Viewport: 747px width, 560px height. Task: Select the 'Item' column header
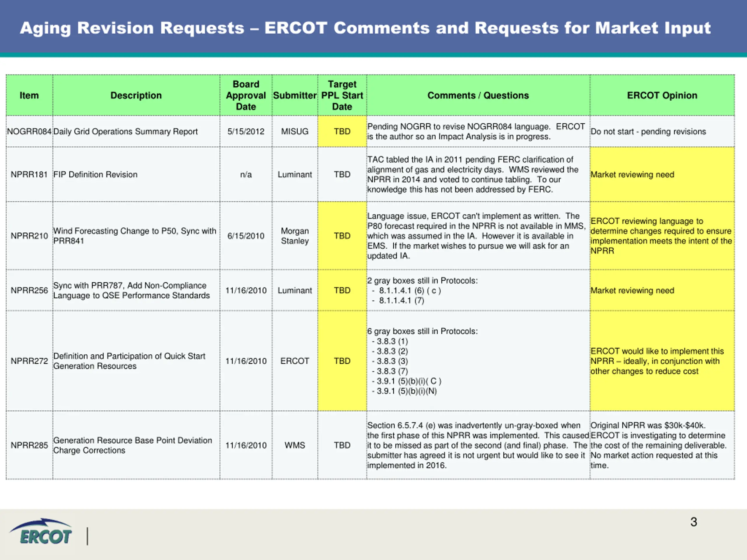(x=29, y=96)
